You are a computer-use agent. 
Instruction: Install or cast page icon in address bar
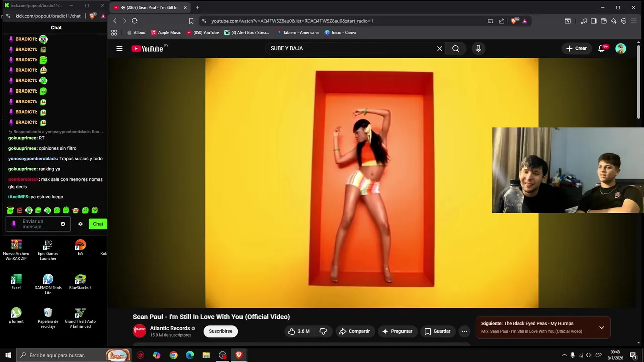pyautogui.click(x=490, y=21)
